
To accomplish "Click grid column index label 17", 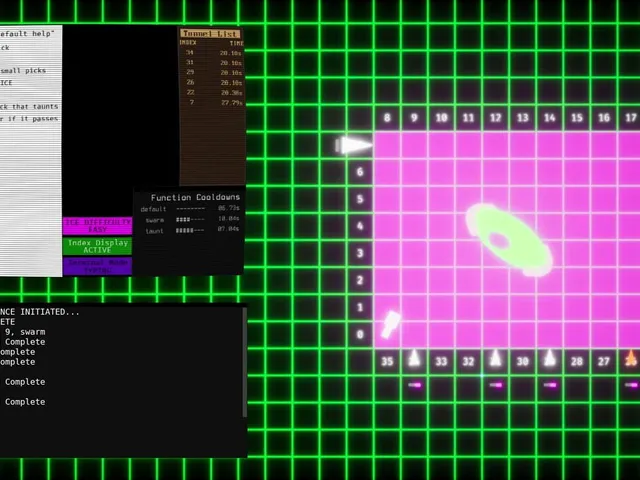I will pyautogui.click(x=631, y=118).
